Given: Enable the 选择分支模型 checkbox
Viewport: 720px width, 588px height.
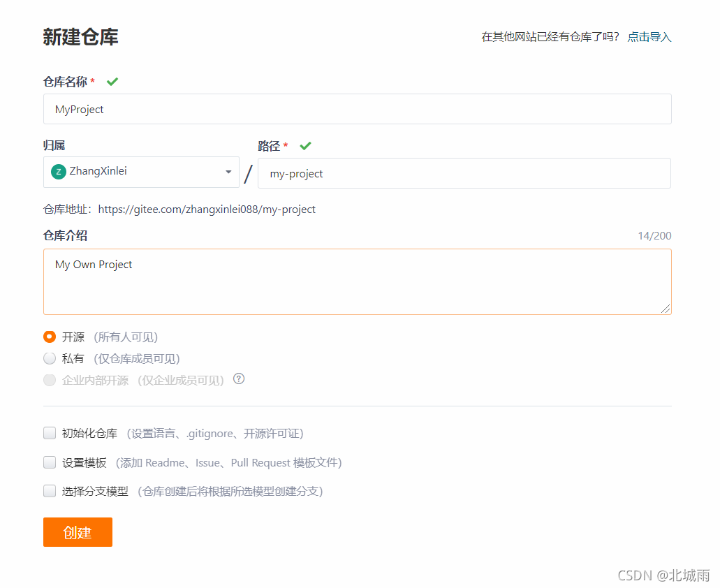Looking at the screenshot, I should (x=49, y=491).
